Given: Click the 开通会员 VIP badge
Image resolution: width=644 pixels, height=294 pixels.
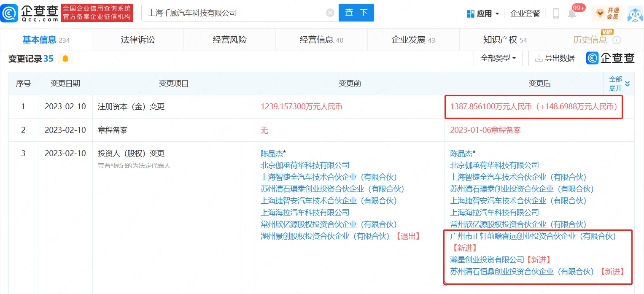Looking at the screenshot, I should 607,13.
